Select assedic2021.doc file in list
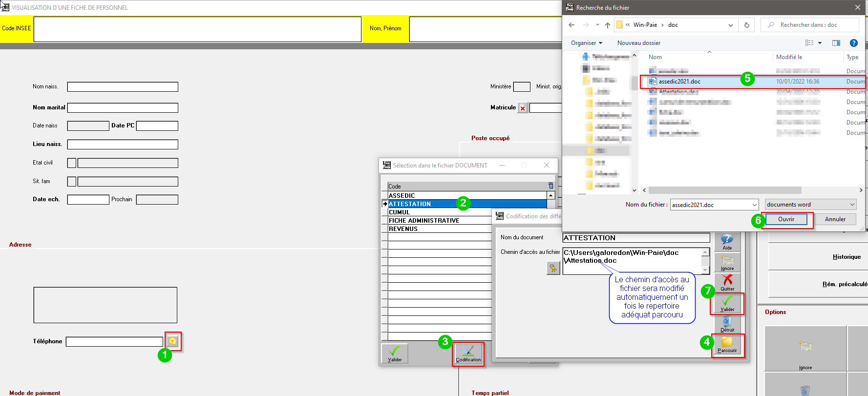This screenshot has width=868, height=396. coord(679,82)
